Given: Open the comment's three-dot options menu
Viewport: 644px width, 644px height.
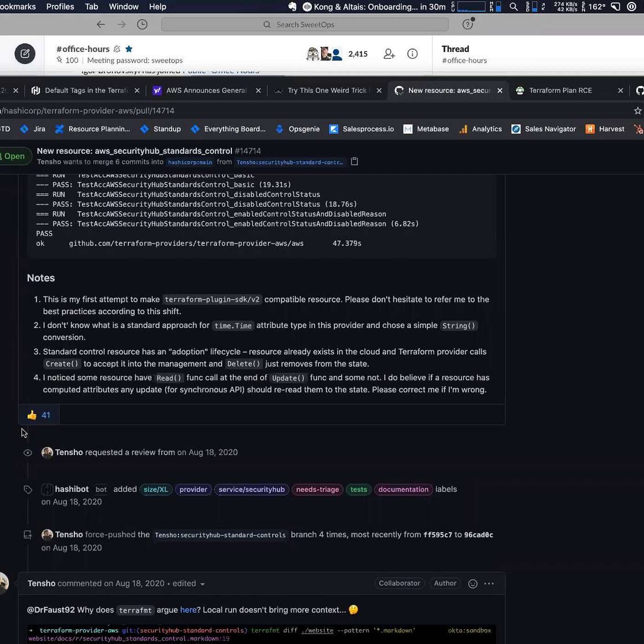Looking at the screenshot, I should (x=489, y=584).
